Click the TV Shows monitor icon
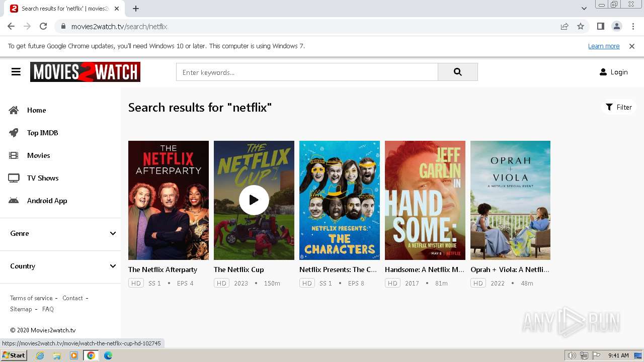The width and height of the screenshot is (644, 362). tap(14, 178)
